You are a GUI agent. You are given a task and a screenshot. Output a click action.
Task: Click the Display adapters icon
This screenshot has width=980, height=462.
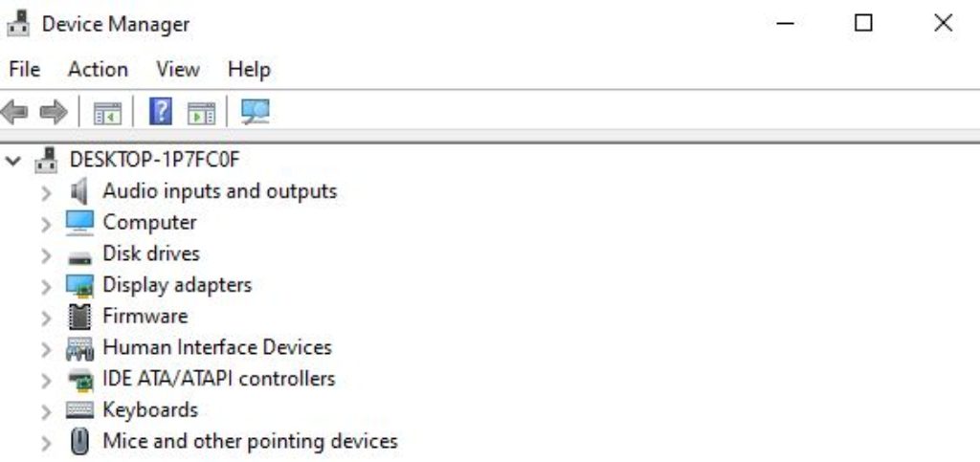80,285
